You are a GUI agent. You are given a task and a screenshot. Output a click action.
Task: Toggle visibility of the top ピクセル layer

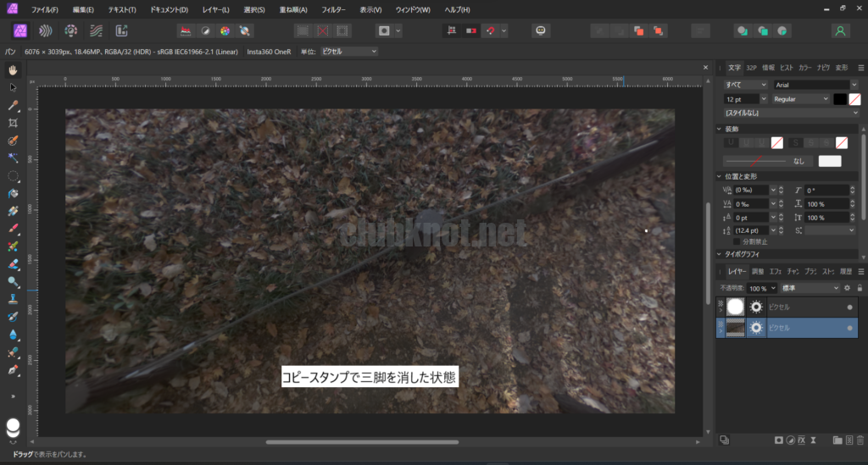849,307
